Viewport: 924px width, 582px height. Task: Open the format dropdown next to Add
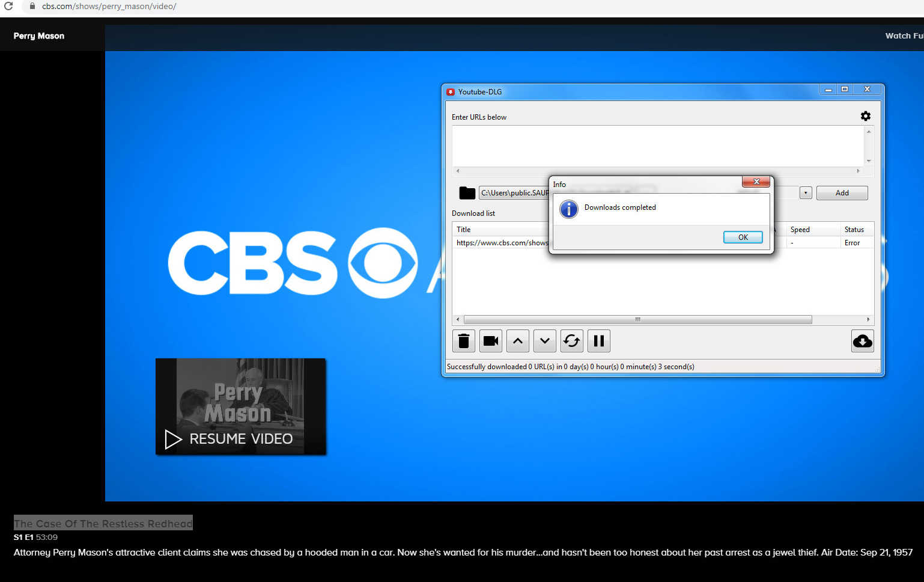(806, 193)
